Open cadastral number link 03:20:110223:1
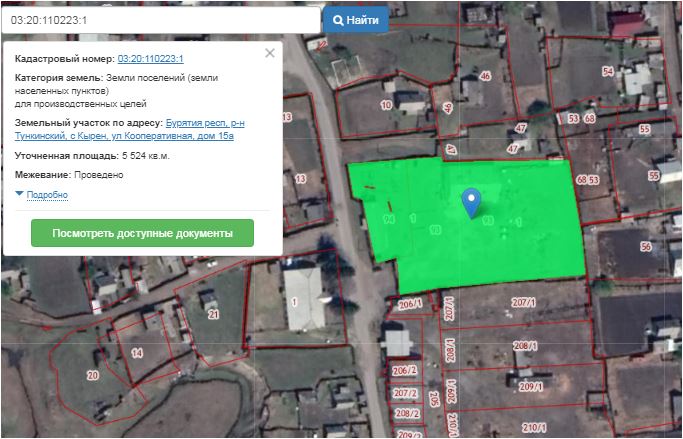 (150, 59)
